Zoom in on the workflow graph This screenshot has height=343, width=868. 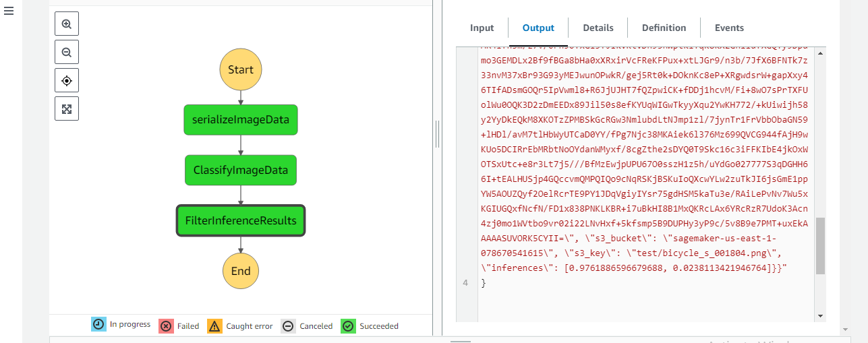67,24
